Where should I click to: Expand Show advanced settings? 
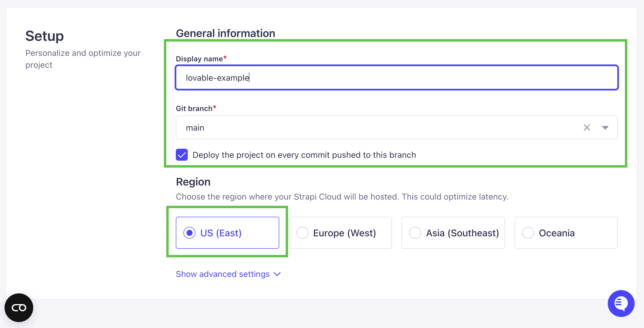pyautogui.click(x=228, y=274)
